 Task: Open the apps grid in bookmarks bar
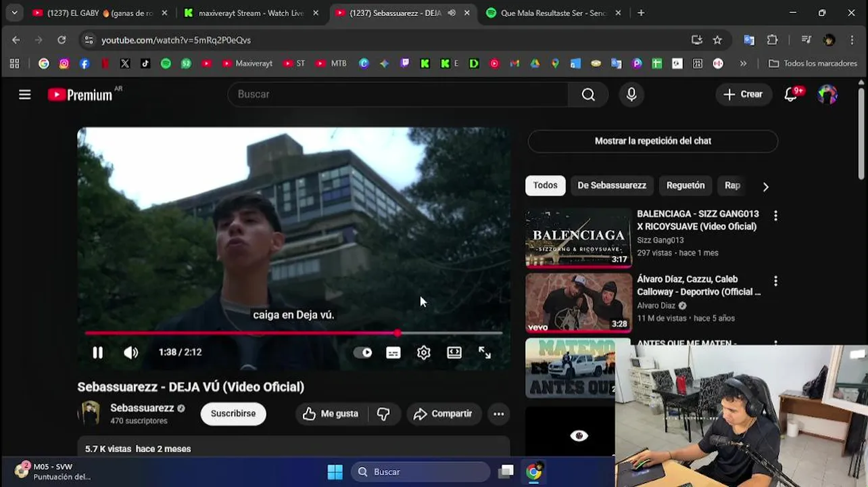point(14,64)
